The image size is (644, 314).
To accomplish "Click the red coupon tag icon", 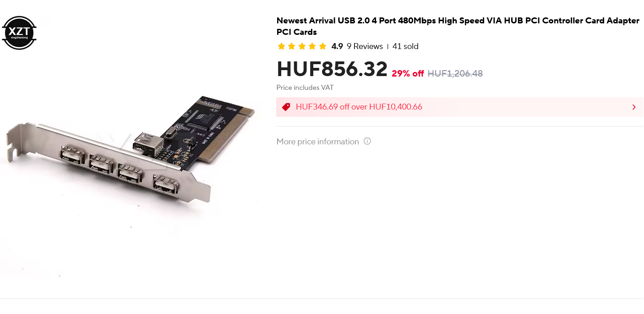I will [286, 107].
